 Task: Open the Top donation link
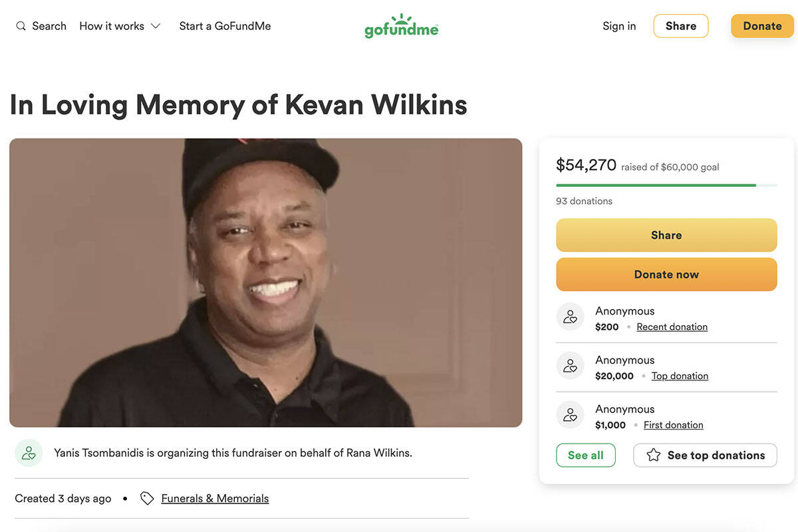[680, 376]
